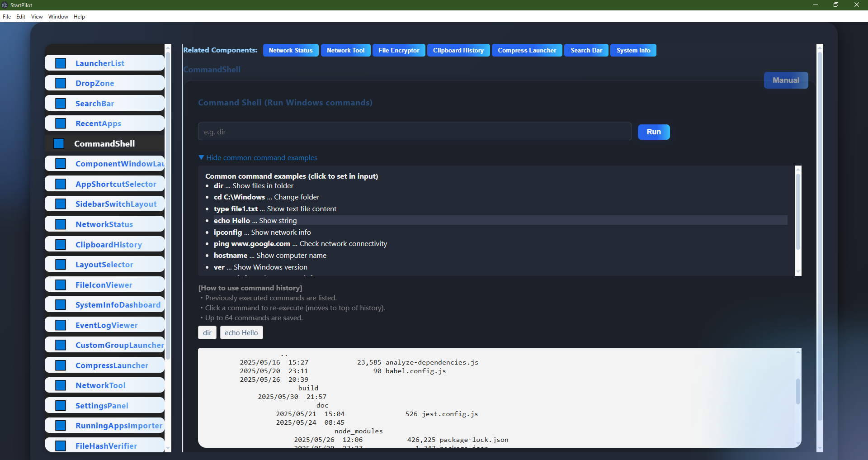
Task: Open the View menu
Action: click(36, 17)
